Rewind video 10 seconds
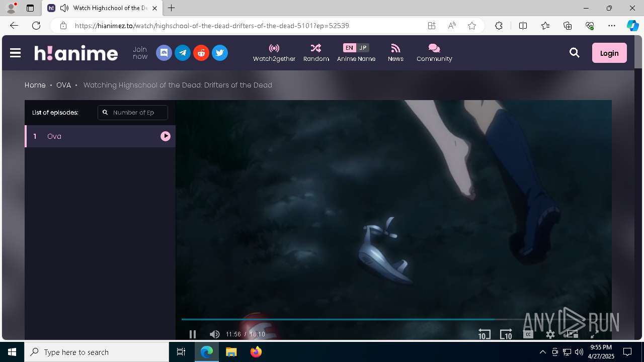 [484, 334]
